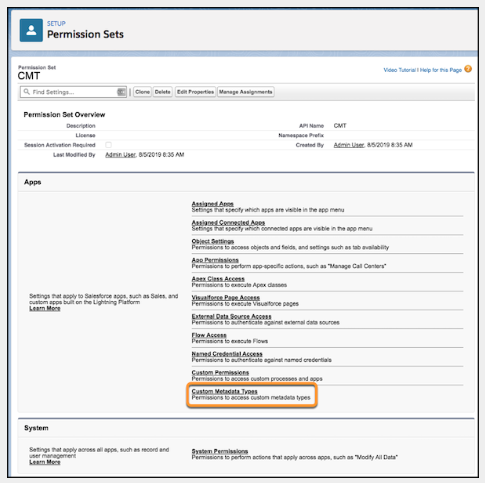This screenshot has width=485, height=483.
Task: Click 'Permissions to access custom processes and apps' text
Action: click(x=257, y=379)
